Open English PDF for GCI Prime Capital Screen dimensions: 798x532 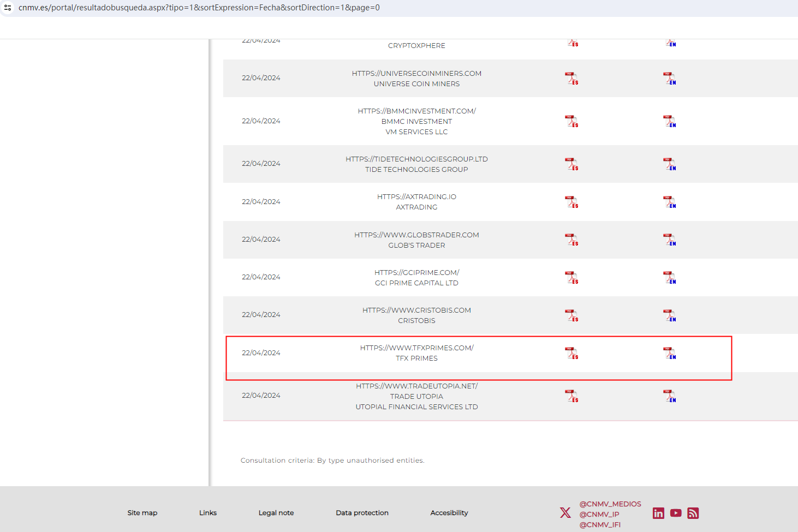pos(670,278)
